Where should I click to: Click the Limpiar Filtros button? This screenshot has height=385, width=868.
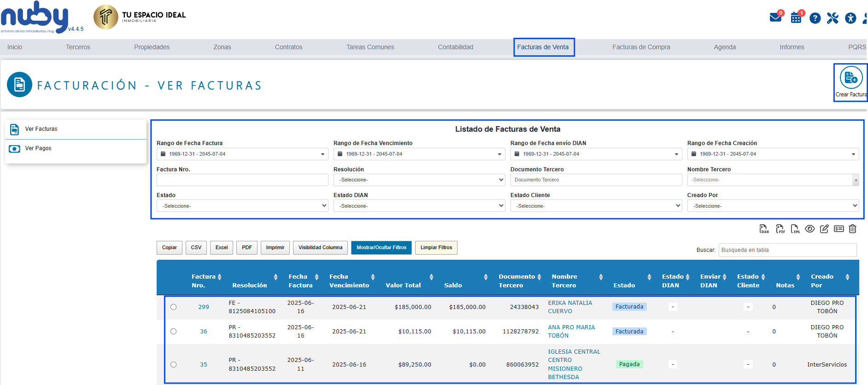tap(436, 248)
